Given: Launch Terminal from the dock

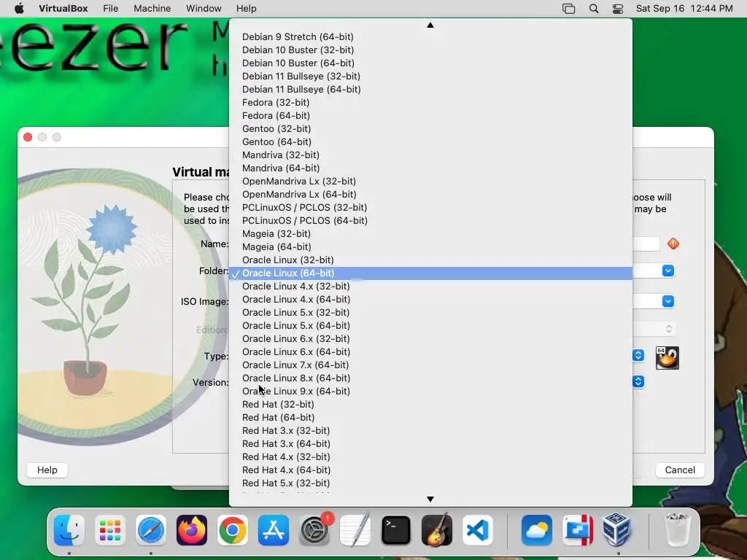Looking at the screenshot, I should click(396, 530).
